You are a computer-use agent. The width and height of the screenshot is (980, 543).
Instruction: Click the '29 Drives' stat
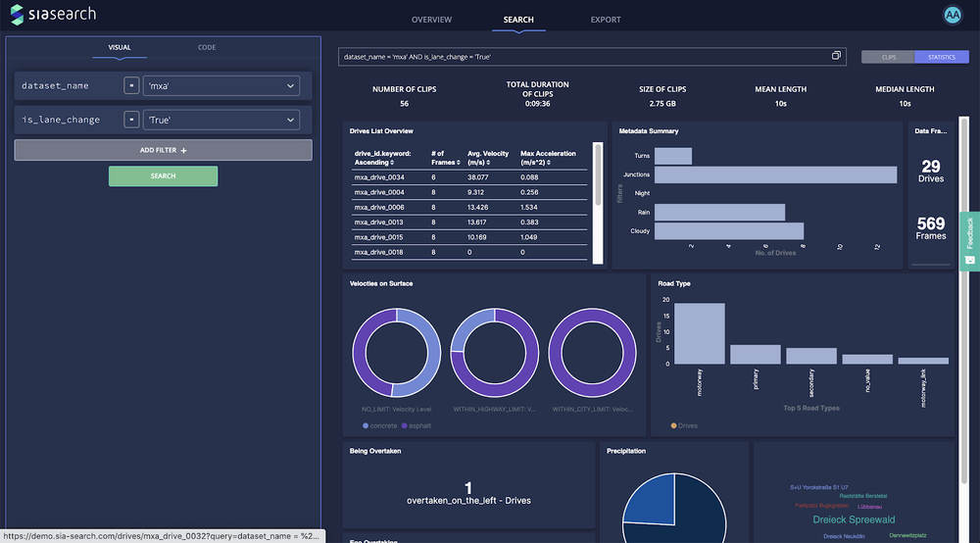931,171
